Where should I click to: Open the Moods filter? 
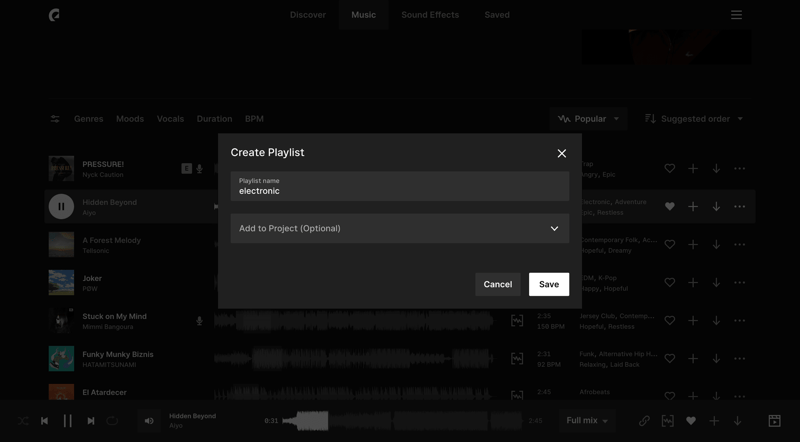tap(130, 119)
